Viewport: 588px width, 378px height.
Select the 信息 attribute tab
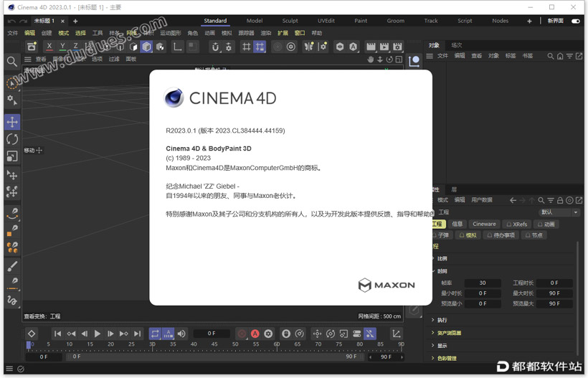(x=457, y=224)
